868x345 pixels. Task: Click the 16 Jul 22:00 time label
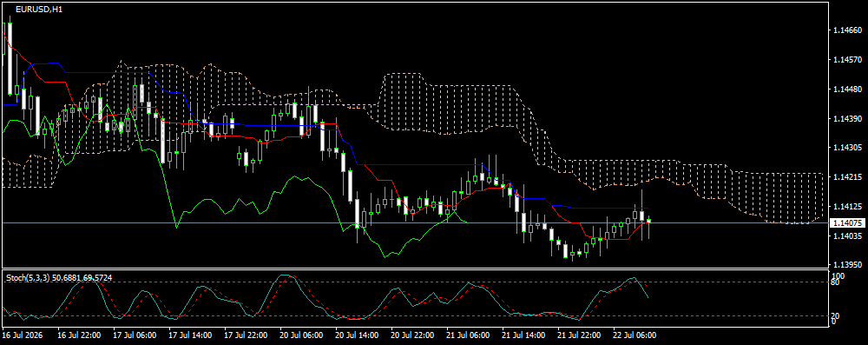coord(79,335)
